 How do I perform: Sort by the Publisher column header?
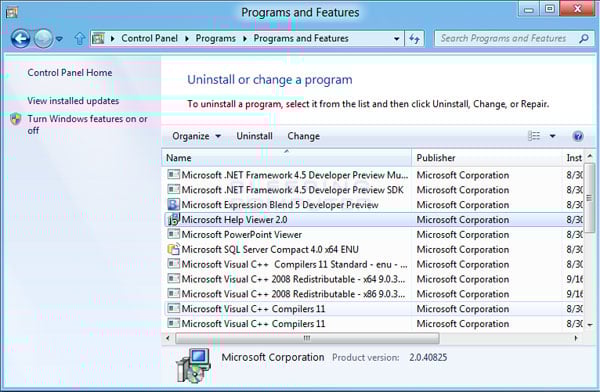click(x=486, y=158)
